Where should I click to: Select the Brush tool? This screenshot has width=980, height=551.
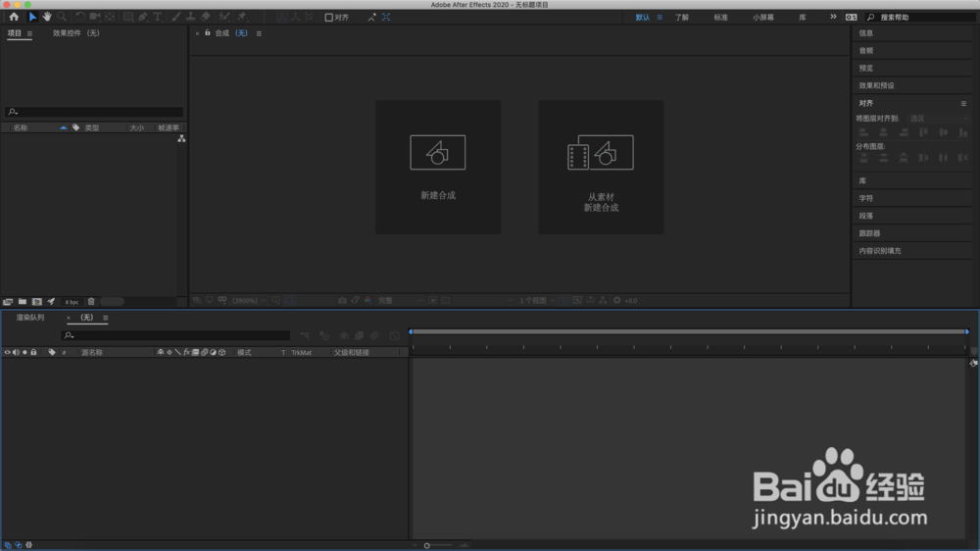click(176, 17)
